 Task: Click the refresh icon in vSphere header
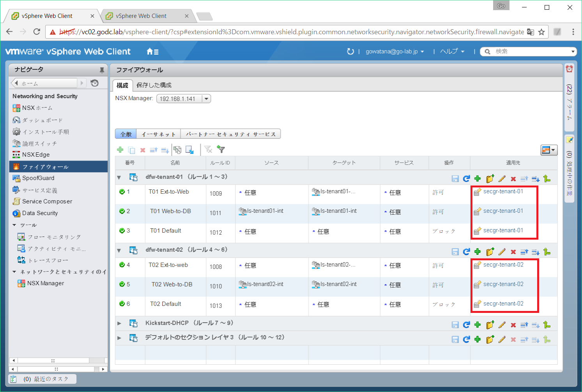350,51
